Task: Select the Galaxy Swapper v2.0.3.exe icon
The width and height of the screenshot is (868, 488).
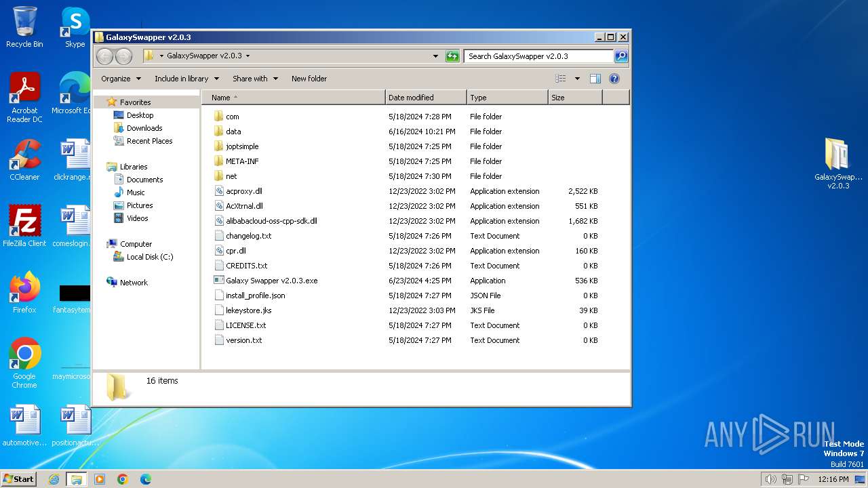Action: pos(218,281)
